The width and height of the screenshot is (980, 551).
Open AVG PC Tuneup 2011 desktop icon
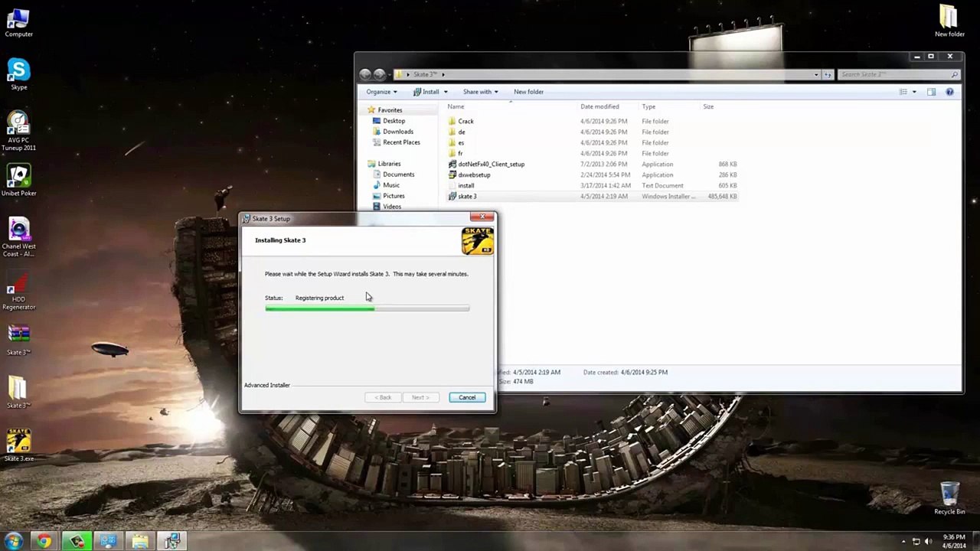point(18,132)
